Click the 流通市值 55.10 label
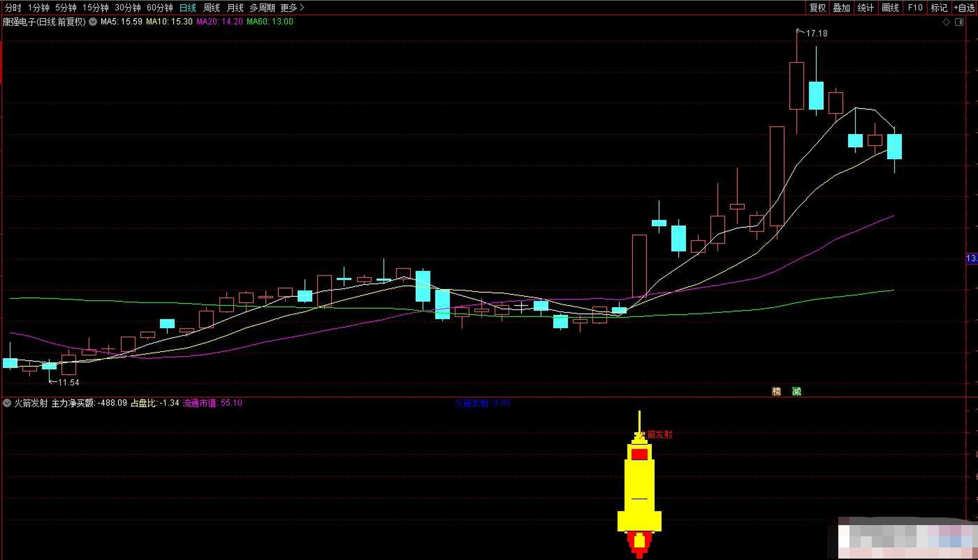 tap(212, 403)
